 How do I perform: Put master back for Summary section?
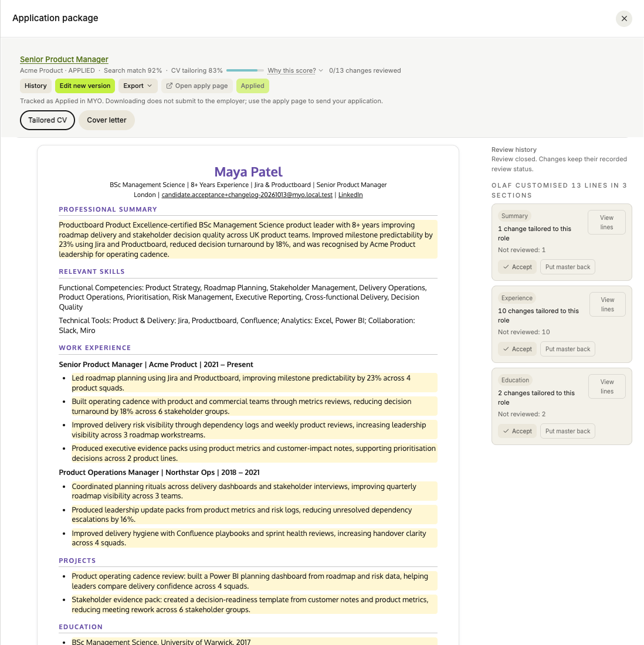[568, 267]
